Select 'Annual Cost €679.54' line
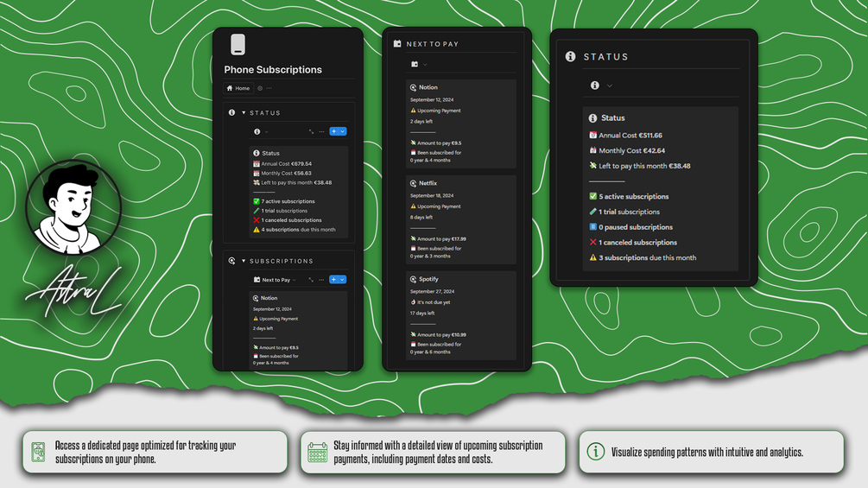 [282, 164]
